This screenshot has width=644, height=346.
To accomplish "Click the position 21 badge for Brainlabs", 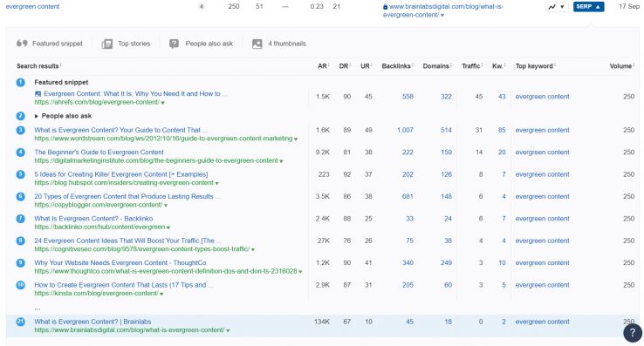I will pos(21,322).
